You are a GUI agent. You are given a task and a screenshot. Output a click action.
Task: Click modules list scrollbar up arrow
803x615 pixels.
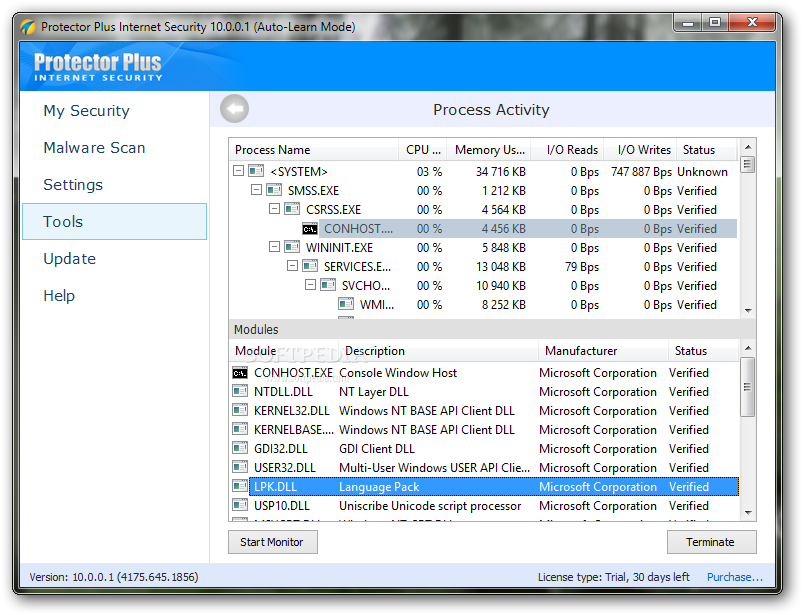(748, 348)
